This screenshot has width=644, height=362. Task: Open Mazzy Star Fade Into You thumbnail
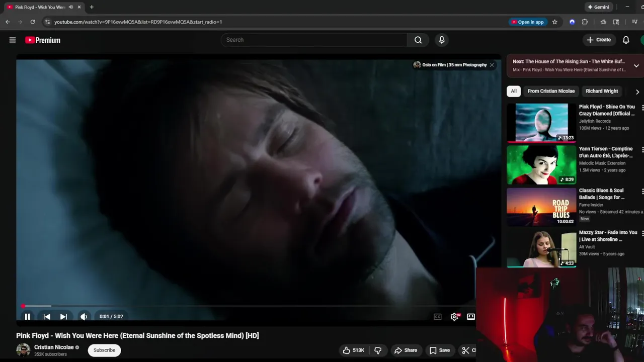pyautogui.click(x=541, y=249)
